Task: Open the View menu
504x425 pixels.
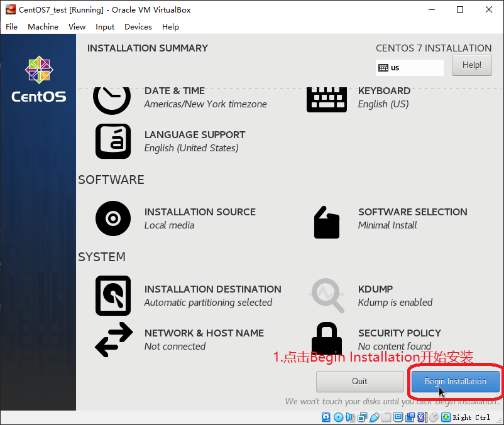Action: [x=77, y=26]
